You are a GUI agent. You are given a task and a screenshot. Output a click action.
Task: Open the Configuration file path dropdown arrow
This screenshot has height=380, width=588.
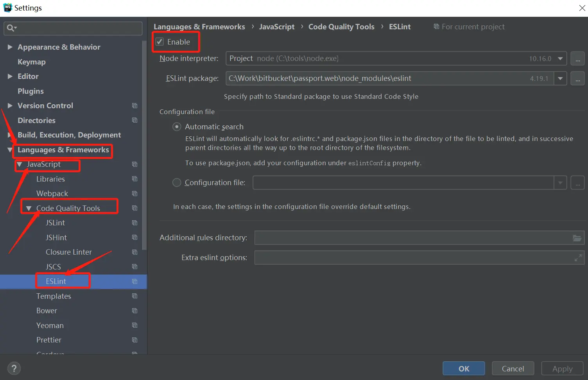click(x=560, y=183)
